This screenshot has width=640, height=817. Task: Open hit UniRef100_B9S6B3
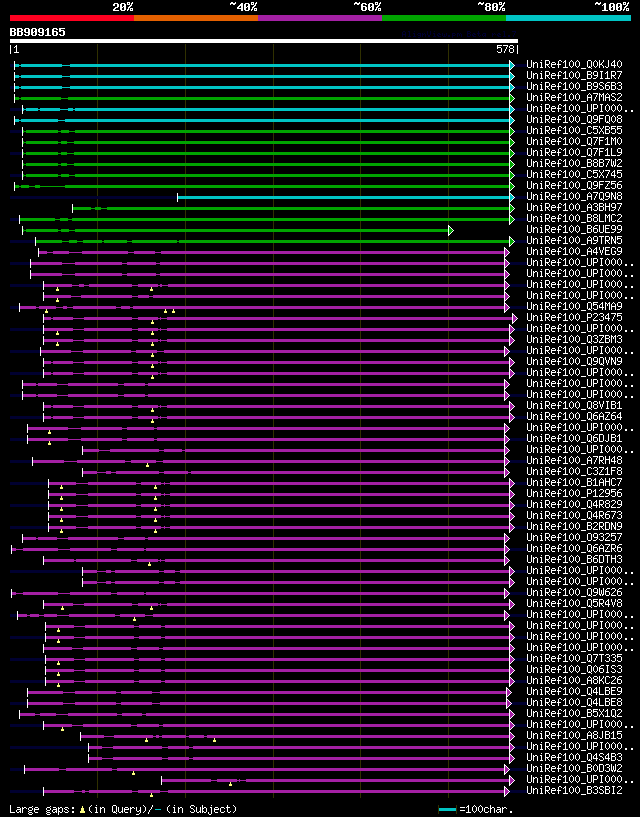click(574, 86)
